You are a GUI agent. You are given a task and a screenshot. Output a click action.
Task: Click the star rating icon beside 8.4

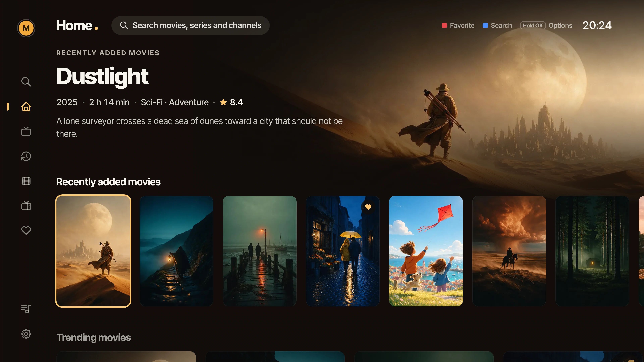click(x=223, y=102)
